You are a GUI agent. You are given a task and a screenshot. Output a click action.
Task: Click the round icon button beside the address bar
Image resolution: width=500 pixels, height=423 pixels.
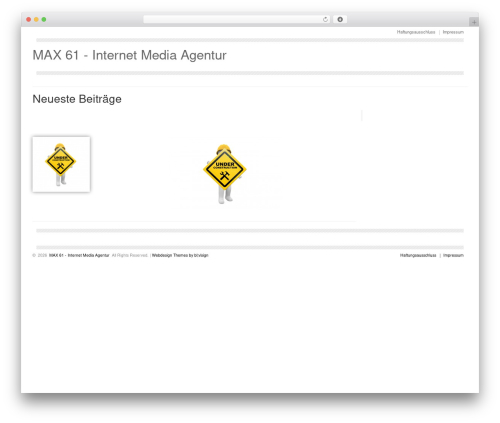340,20
